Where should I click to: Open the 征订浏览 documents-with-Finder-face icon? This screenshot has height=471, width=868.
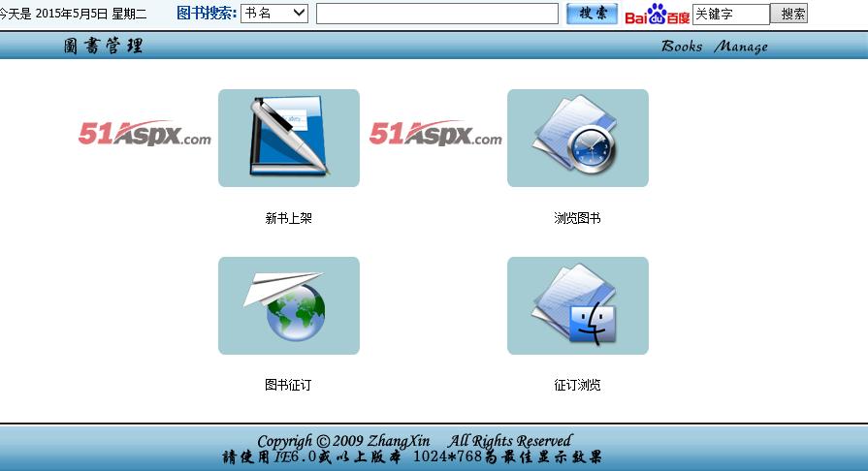[578, 305]
